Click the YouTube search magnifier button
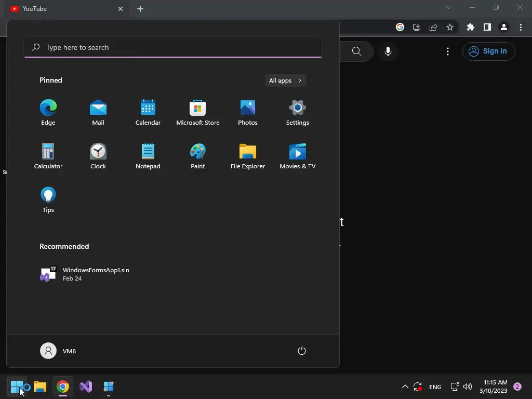This screenshot has height=399, width=532. [x=356, y=51]
